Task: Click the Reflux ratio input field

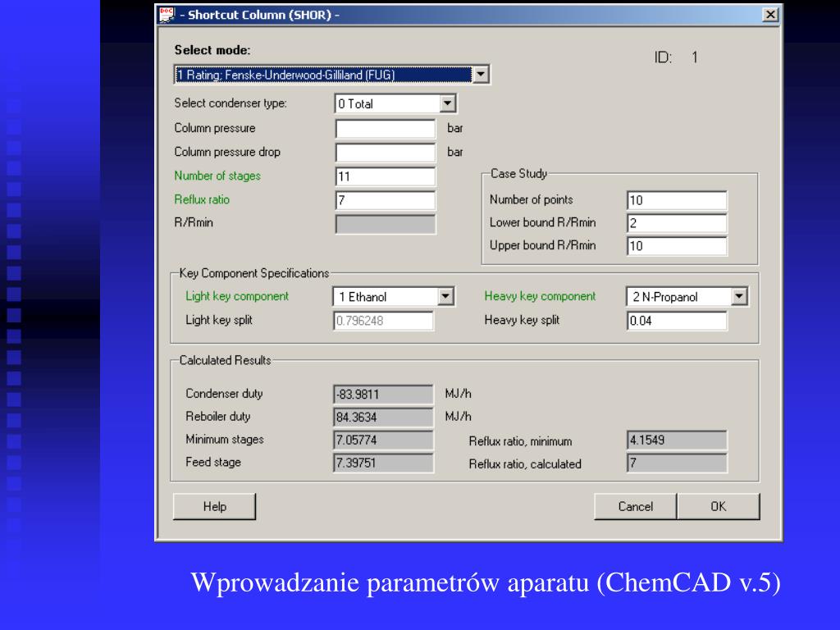Action: tap(386, 200)
